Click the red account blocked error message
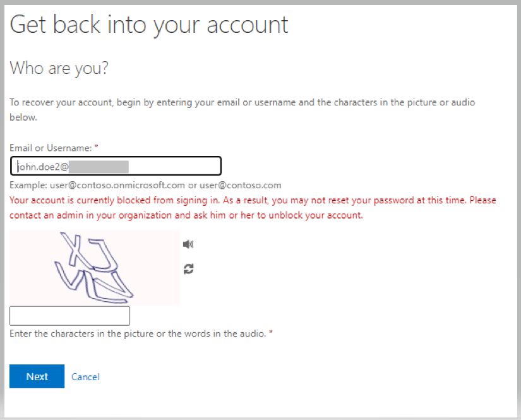Image resolution: width=521 pixels, height=420 pixels. [253, 208]
